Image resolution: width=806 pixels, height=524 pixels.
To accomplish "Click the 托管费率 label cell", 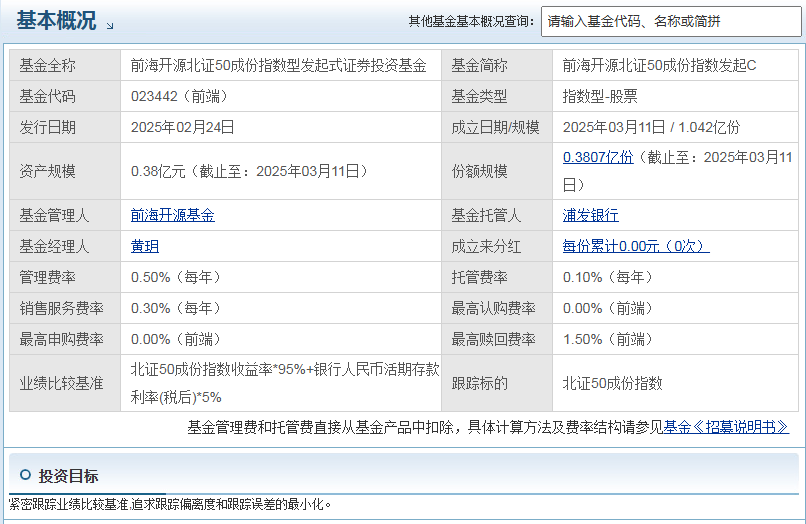I will (497, 278).
